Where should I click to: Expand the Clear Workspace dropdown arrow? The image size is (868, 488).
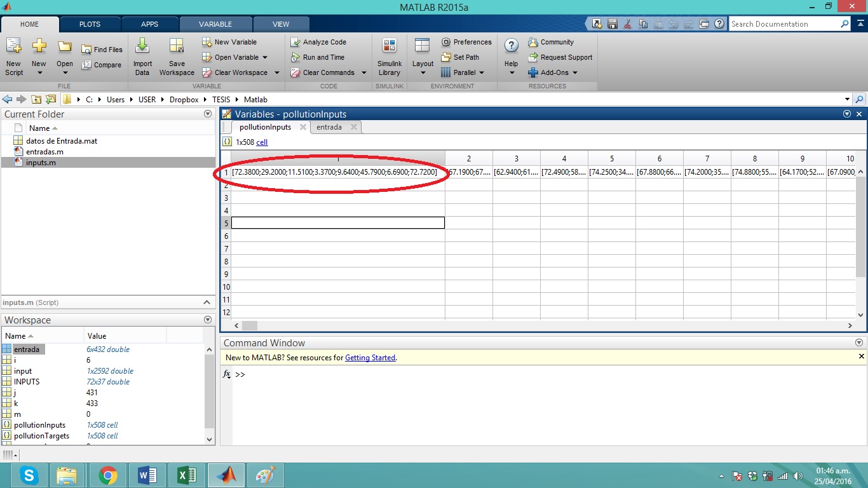click(276, 72)
